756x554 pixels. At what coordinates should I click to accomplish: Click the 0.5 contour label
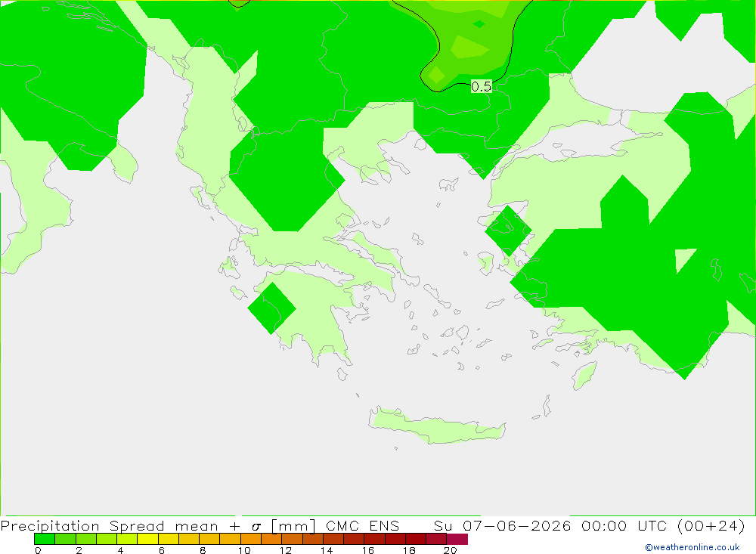tap(481, 87)
